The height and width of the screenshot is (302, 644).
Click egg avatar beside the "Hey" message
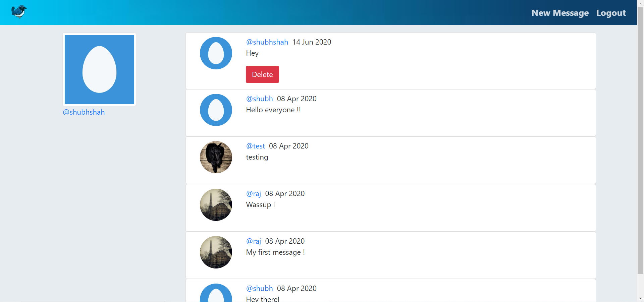(216, 53)
